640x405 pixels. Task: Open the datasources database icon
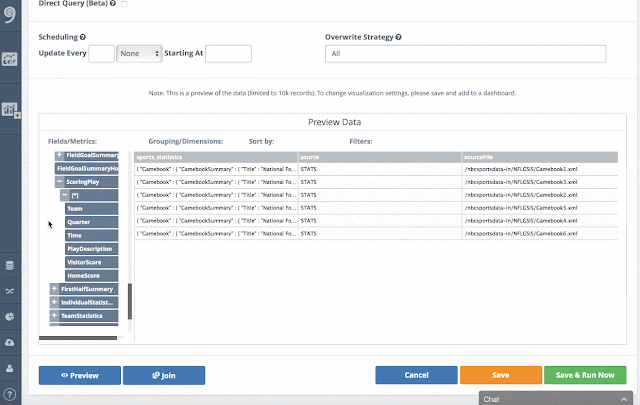tap(10, 265)
